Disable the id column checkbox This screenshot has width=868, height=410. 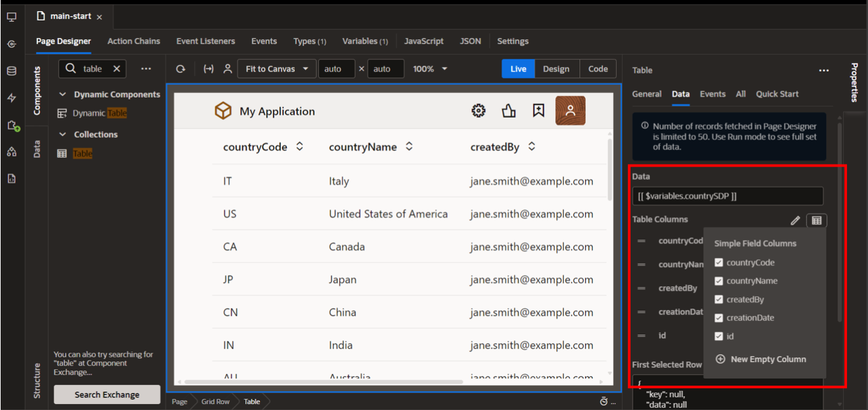719,336
